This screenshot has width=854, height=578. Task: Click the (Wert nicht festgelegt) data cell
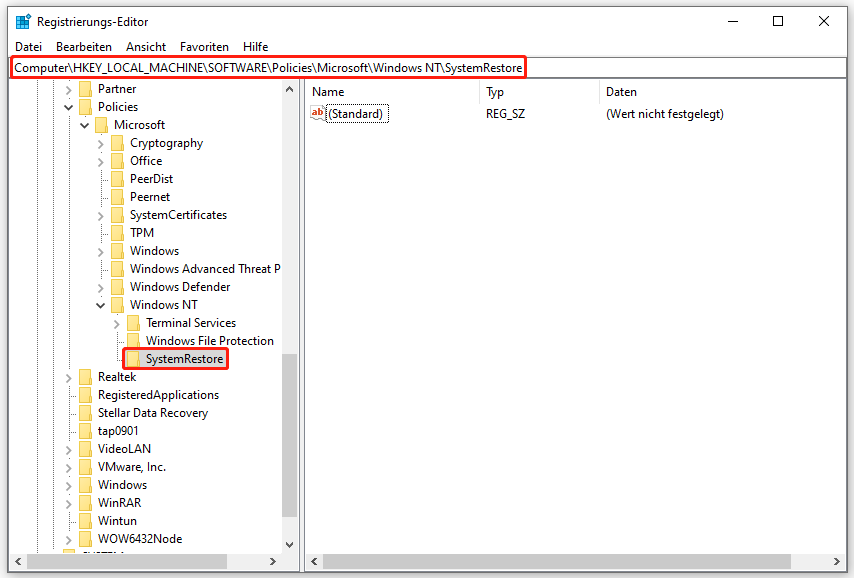(x=664, y=114)
